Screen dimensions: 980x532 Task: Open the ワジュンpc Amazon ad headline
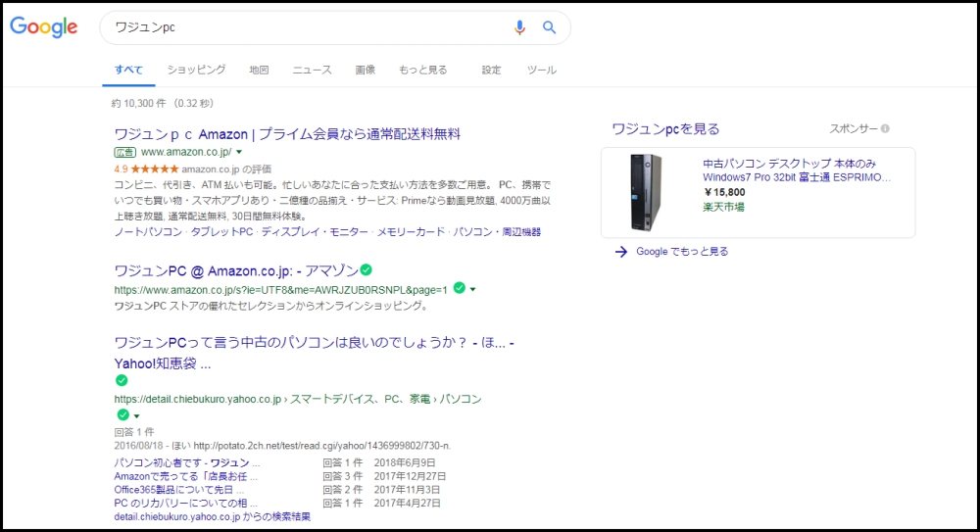click(x=287, y=134)
